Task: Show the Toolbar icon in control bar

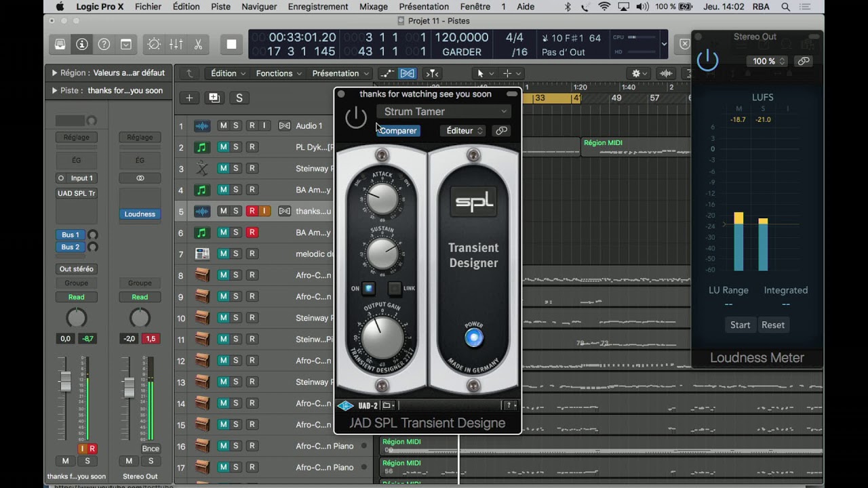Action: click(126, 45)
